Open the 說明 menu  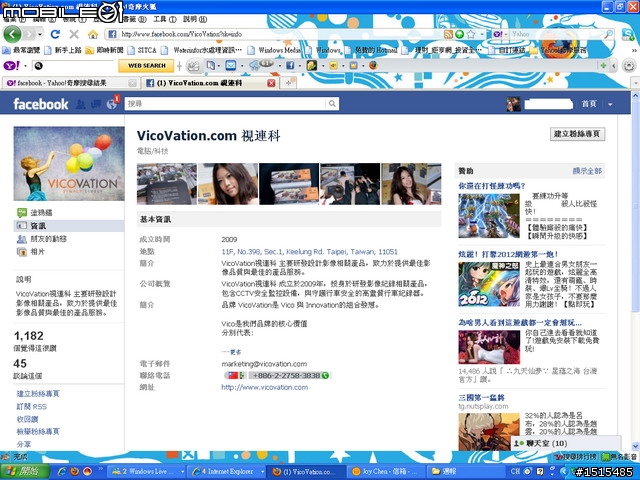[195, 19]
